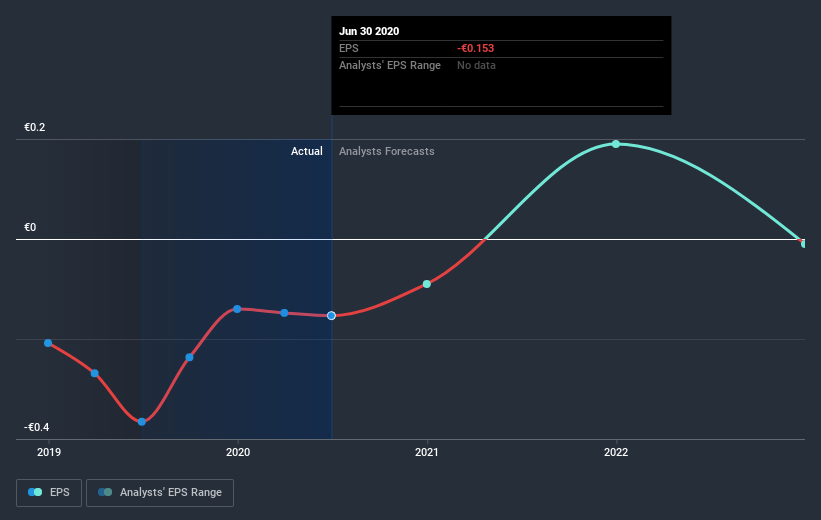Click the No data text in tooltip
821x520 pixels.
pyautogui.click(x=476, y=65)
